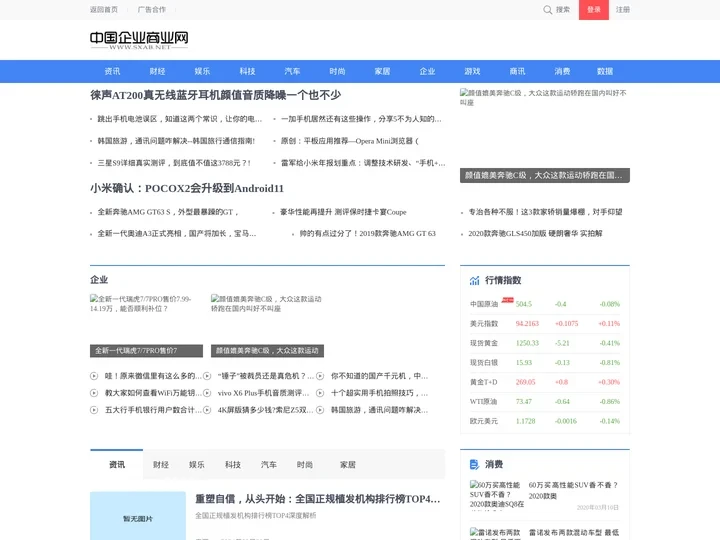Open the 财经 item in blue navigation bar
Screen dimensions: 720x540
pyautogui.click(x=158, y=71)
